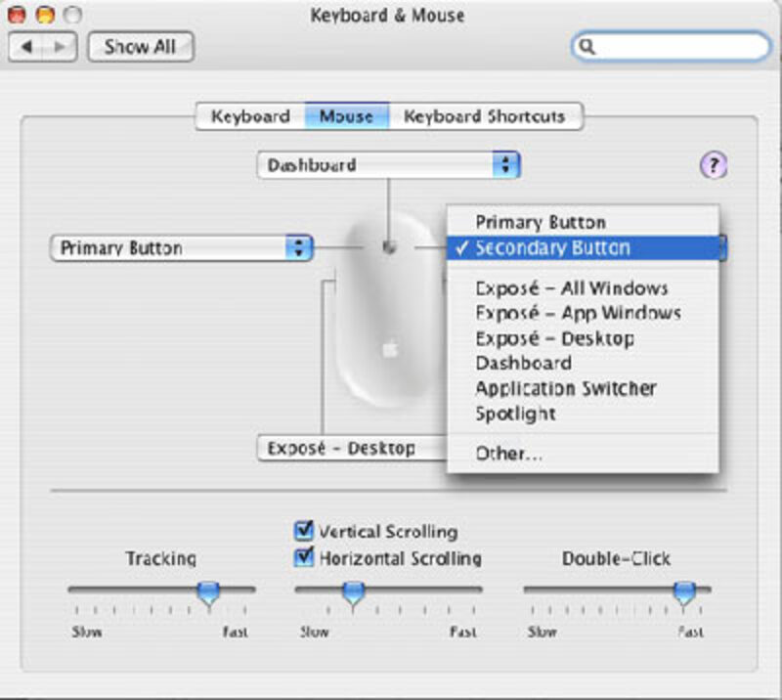Open help with the question mark button

point(714,165)
